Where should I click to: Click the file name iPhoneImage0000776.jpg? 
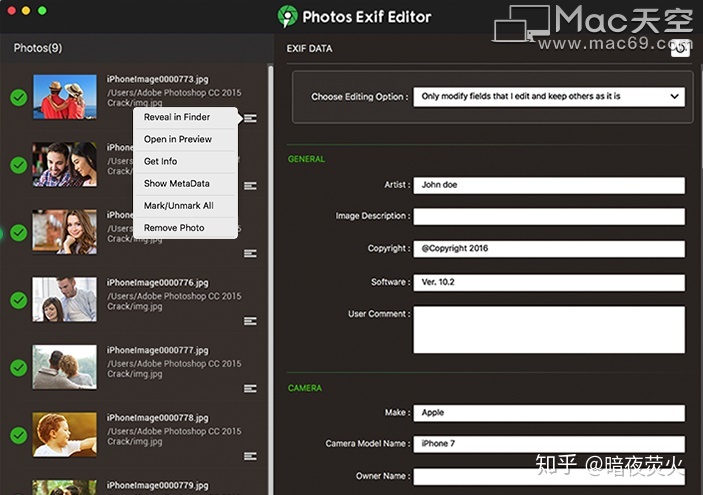tap(157, 283)
